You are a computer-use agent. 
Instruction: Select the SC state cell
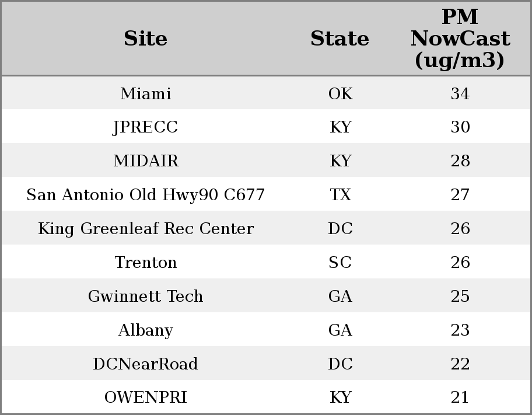(x=340, y=263)
